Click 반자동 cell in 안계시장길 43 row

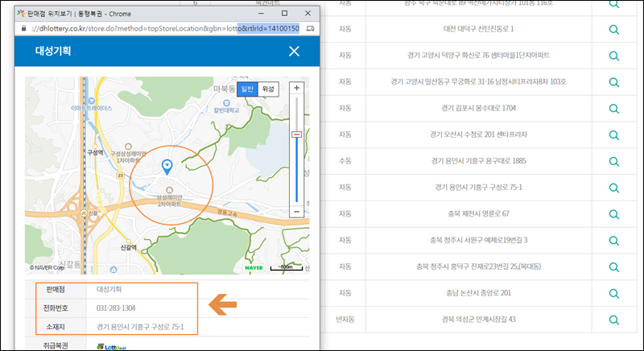point(345,319)
